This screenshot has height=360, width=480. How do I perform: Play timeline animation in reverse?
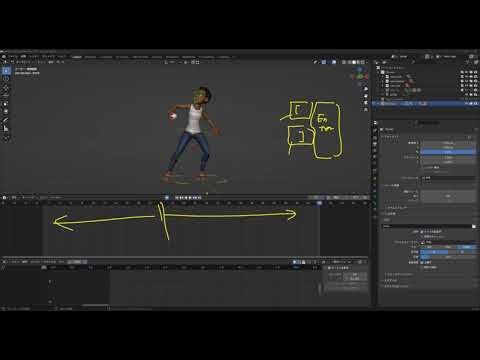coord(186,198)
